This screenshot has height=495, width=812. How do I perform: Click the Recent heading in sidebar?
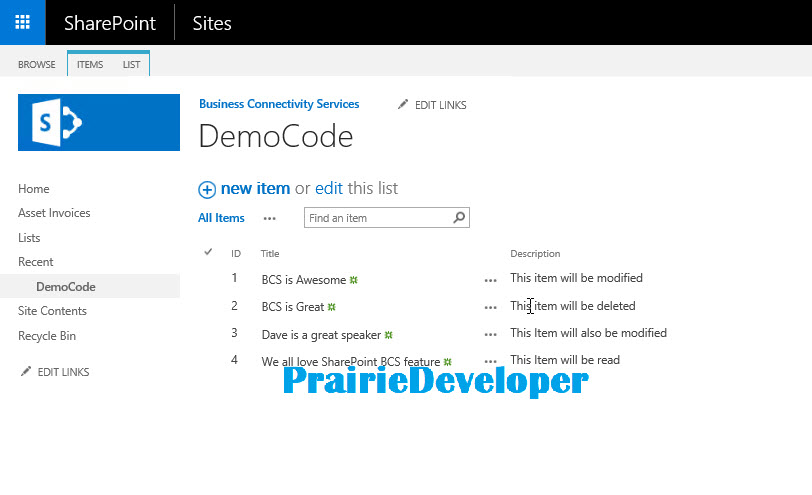coord(35,262)
